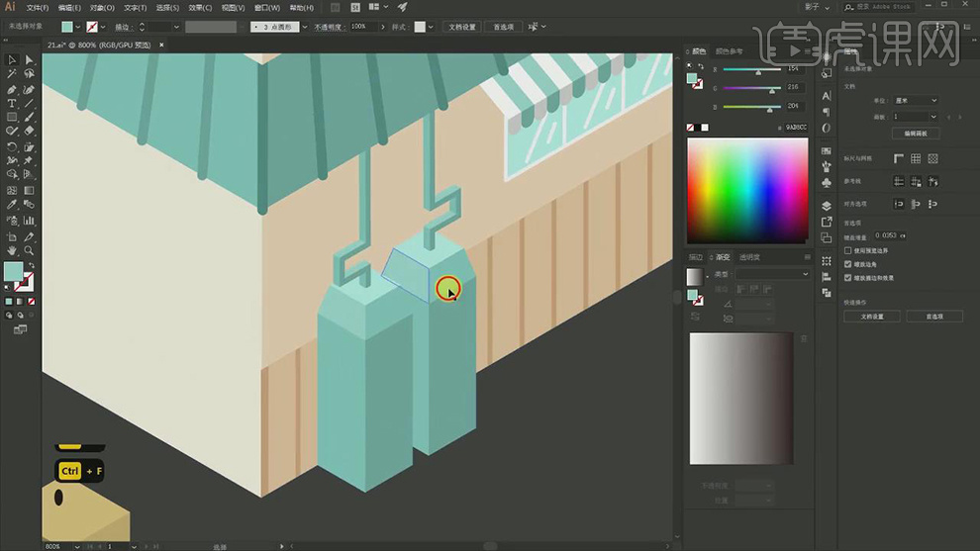Choose the Zoom magnifier tool
The image size is (980, 551).
coord(29,251)
